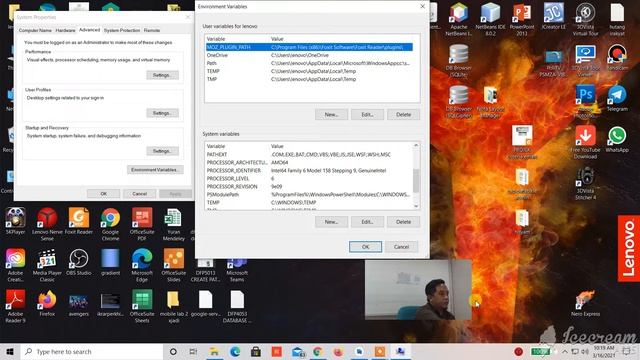Cancel the Environment Variables dialog
The image size is (640, 360).
tap(401, 247)
